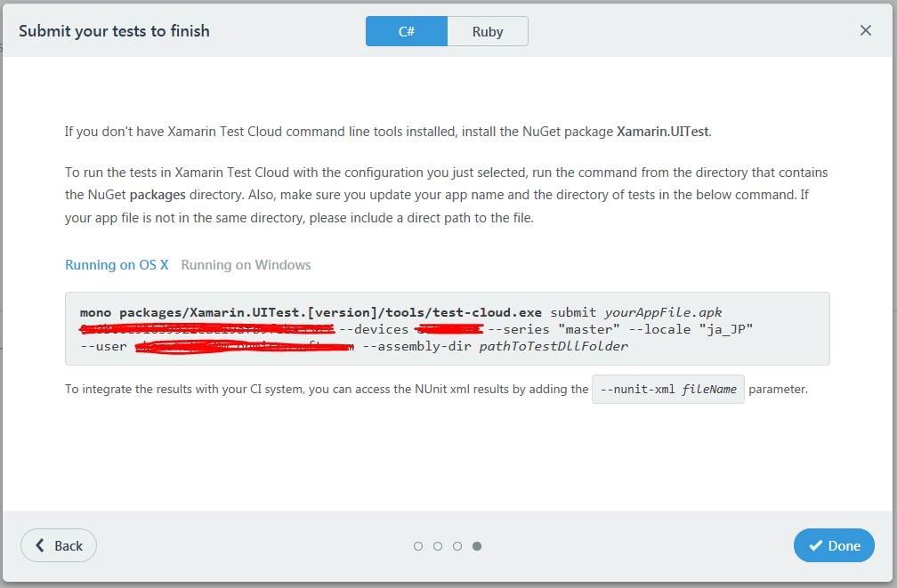Close the dialog with the X icon
Viewport: 897px width, 588px height.
click(866, 30)
